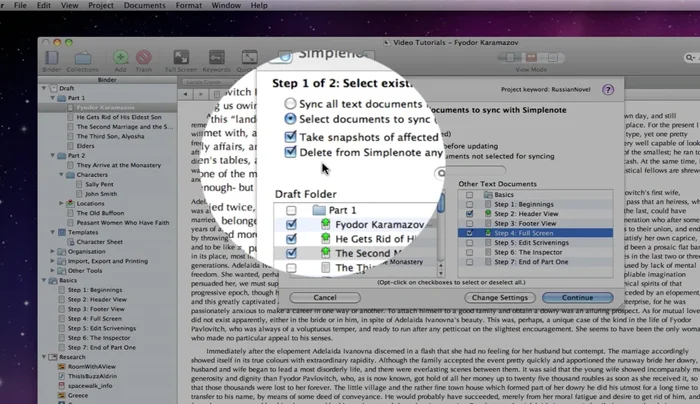Select 'Sync all text documents' radio button
This screenshot has height=404, width=700.
point(290,103)
